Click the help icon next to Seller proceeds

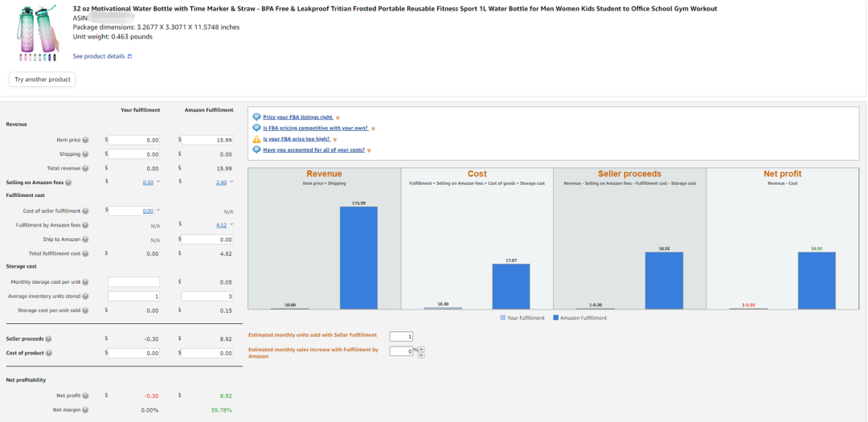[x=48, y=338]
